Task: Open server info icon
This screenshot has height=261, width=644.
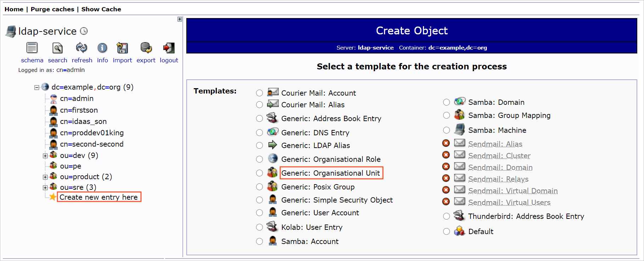Action: coord(102,48)
